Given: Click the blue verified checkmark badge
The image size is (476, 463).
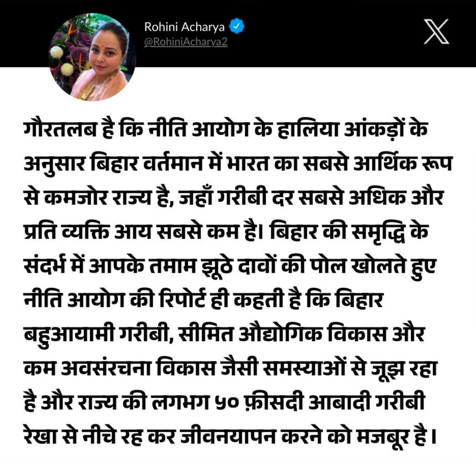Looking at the screenshot, I should pyautogui.click(x=237, y=27).
